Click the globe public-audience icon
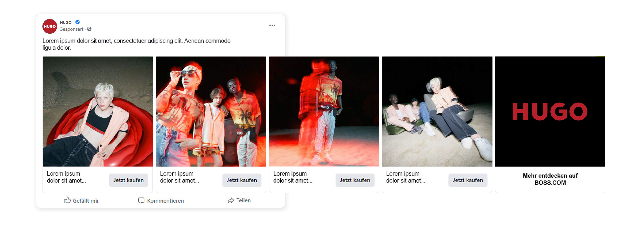The image size is (644, 230). coord(89,29)
